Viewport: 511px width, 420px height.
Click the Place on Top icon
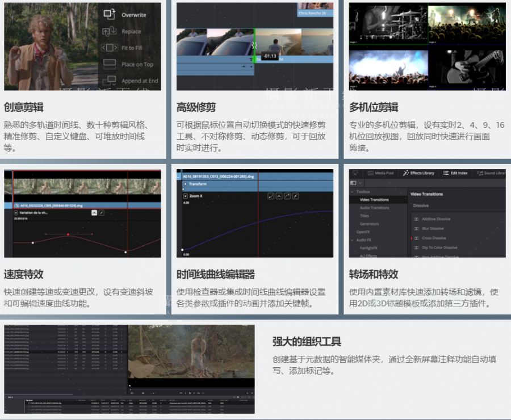point(110,64)
